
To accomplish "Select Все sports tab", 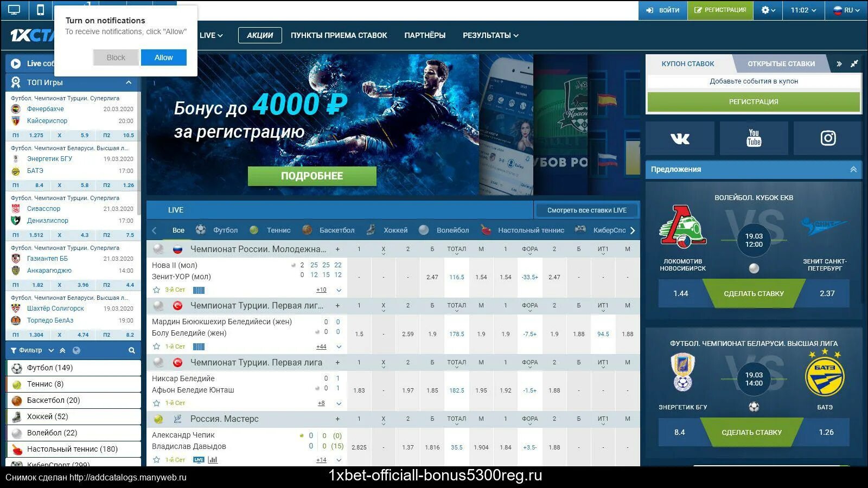I will pyautogui.click(x=178, y=230).
